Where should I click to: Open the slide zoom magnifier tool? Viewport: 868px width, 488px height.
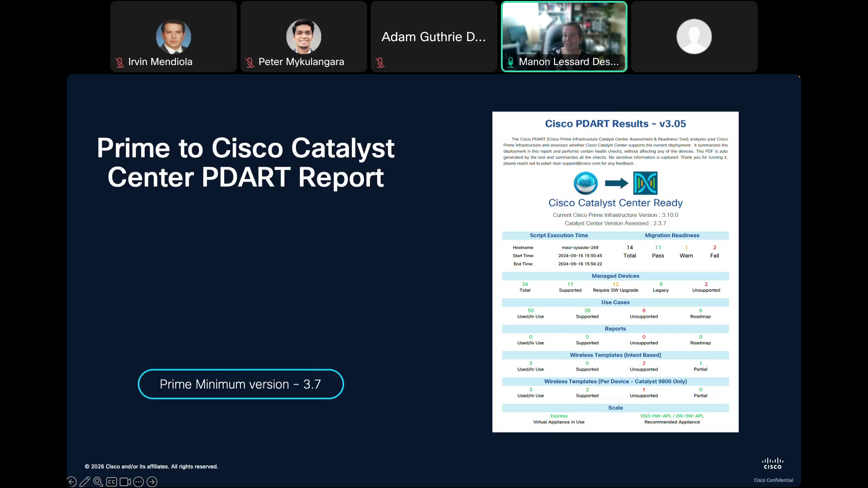pos(98,482)
